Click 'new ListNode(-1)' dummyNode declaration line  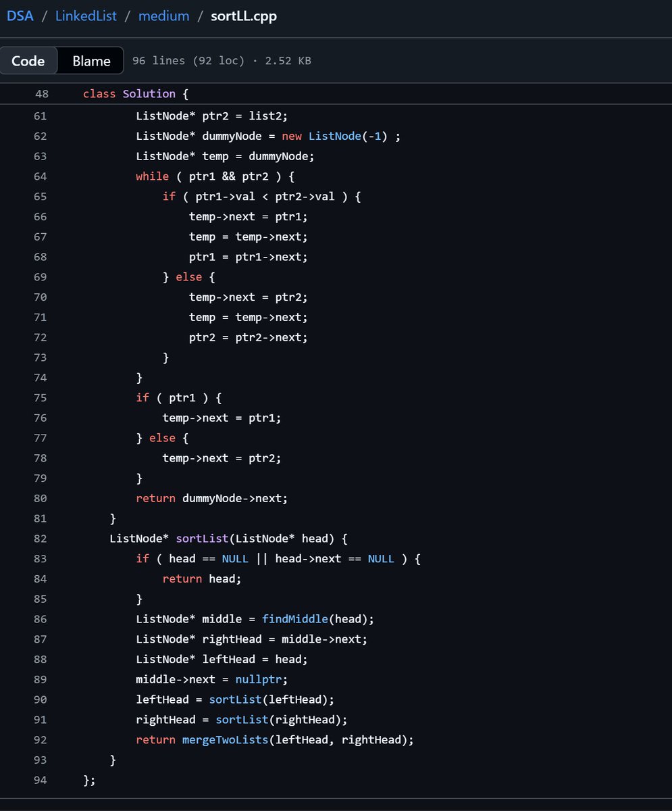point(268,137)
